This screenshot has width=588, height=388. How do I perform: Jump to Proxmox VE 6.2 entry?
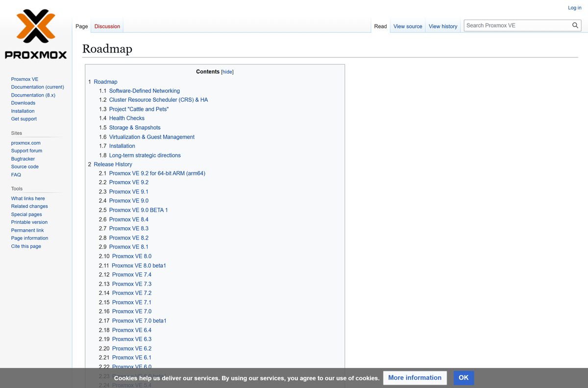pos(132,349)
